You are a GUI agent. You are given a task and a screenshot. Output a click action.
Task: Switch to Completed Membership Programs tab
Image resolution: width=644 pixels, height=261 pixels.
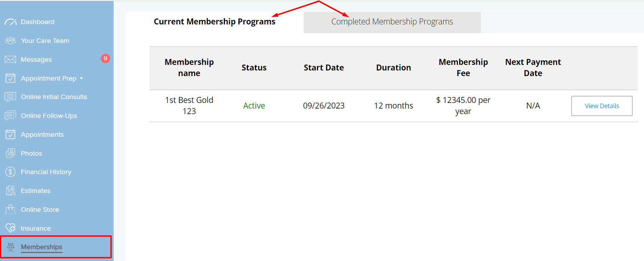point(392,22)
